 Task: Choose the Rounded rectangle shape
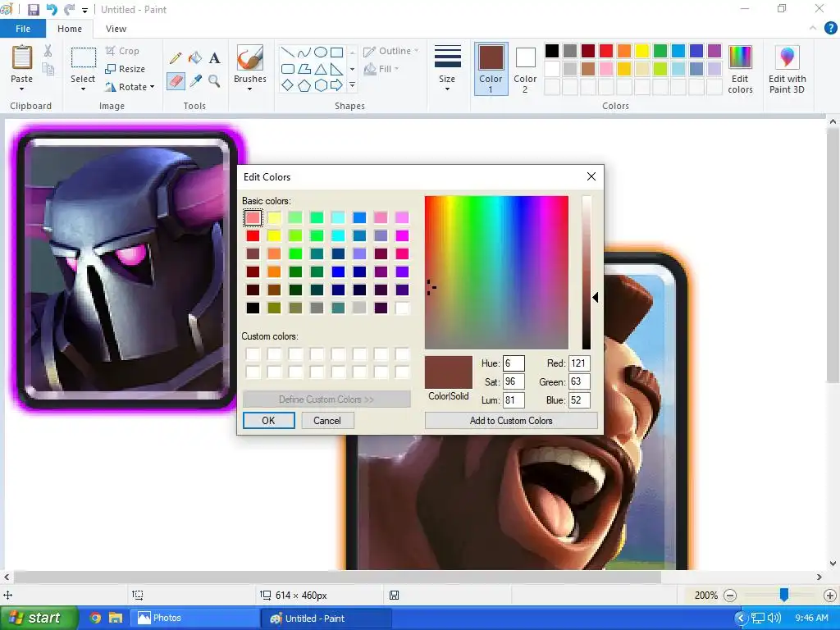288,69
